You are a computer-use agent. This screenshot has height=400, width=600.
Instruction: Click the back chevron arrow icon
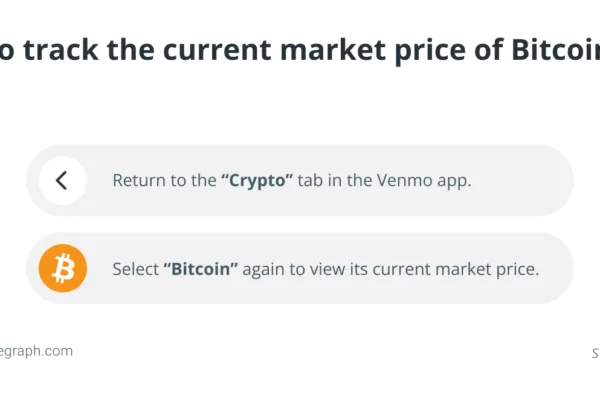(62, 181)
